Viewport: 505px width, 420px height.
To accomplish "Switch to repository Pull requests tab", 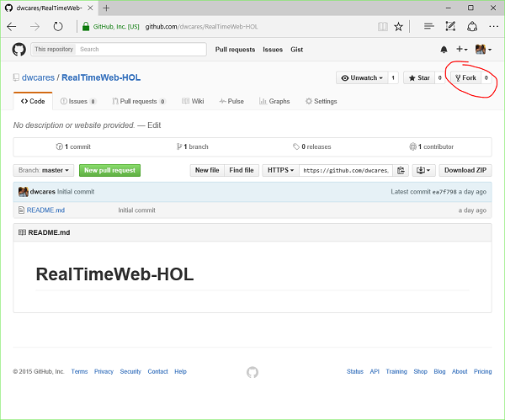I will pos(139,101).
